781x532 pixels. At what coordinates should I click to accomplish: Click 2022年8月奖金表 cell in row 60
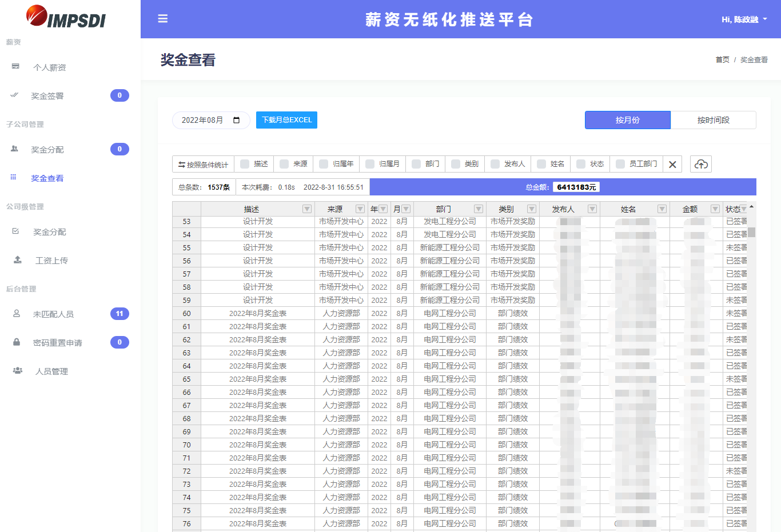258,313
